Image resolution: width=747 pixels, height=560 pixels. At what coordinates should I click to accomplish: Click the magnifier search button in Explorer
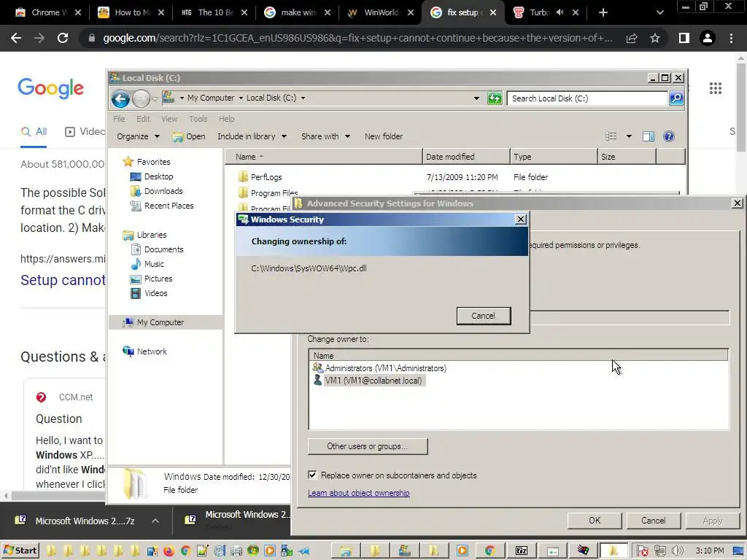tap(676, 98)
